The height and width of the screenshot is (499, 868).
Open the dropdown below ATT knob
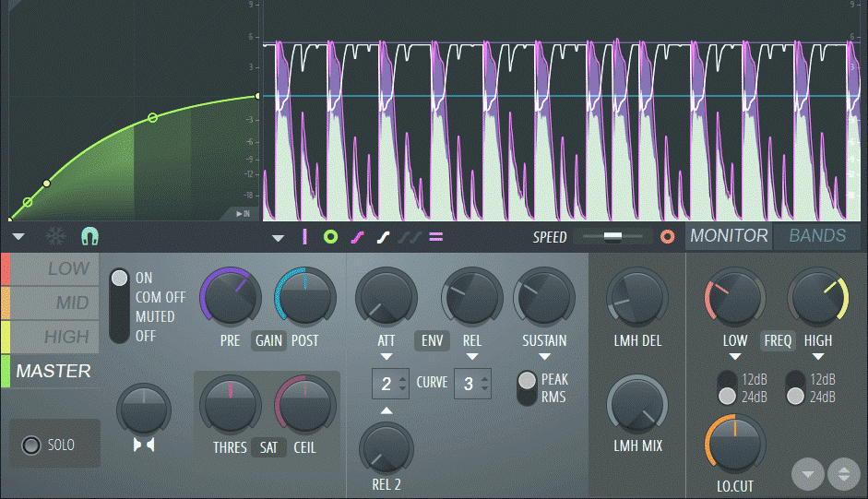pos(386,357)
